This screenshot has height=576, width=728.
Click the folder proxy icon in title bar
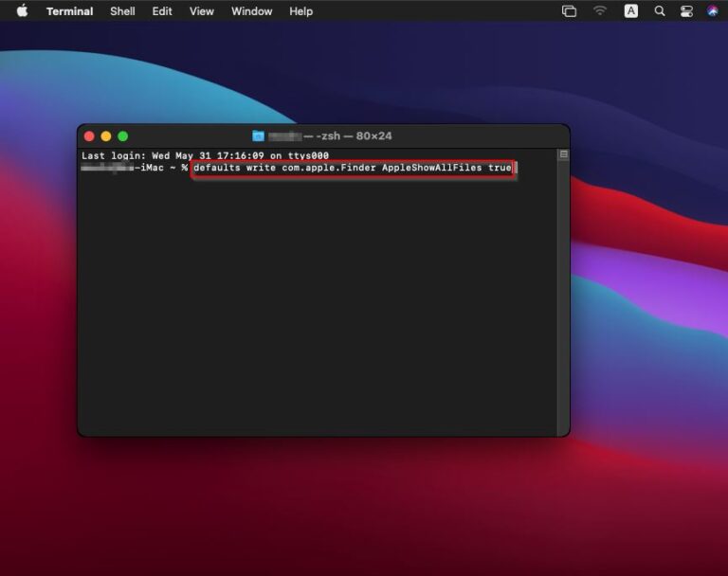pyautogui.click(x=258, y=136)
